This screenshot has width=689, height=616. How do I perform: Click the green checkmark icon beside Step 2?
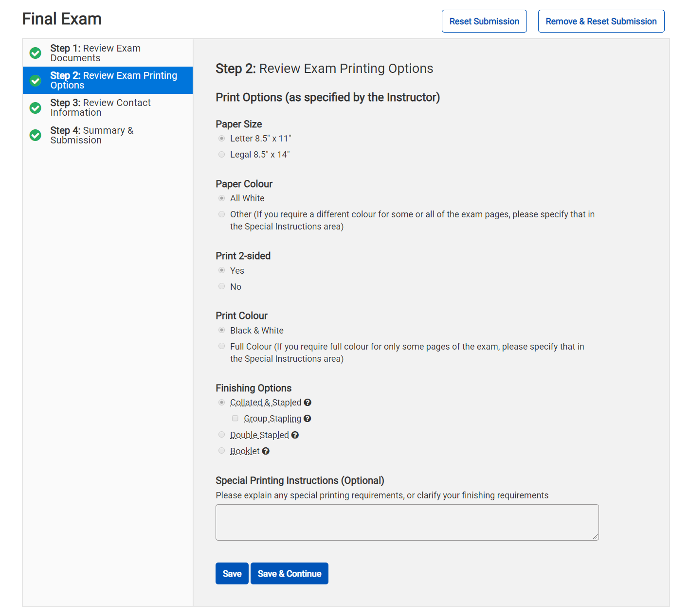pyautogui.click(x=36, y=80)
